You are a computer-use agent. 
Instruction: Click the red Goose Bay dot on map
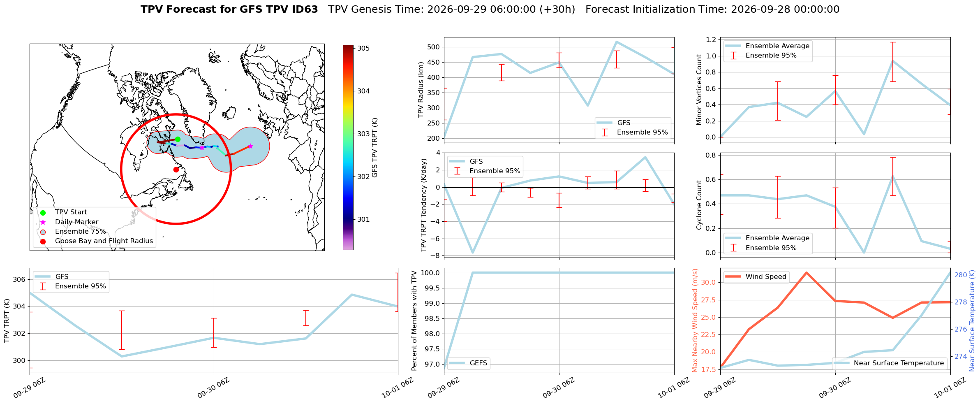pos(176,169)
